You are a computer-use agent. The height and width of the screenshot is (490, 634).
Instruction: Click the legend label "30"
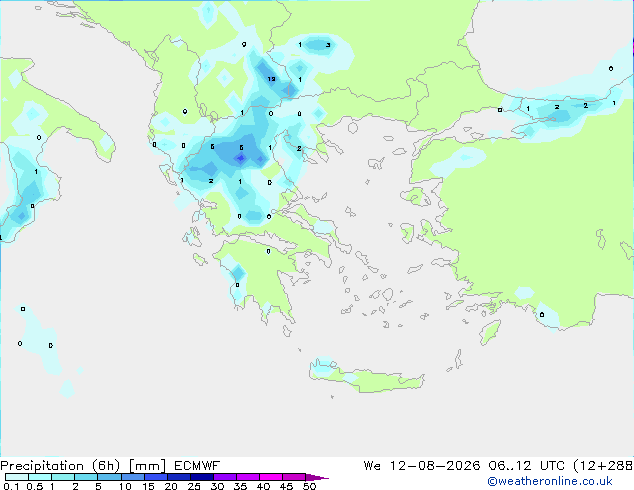(217, 486)
